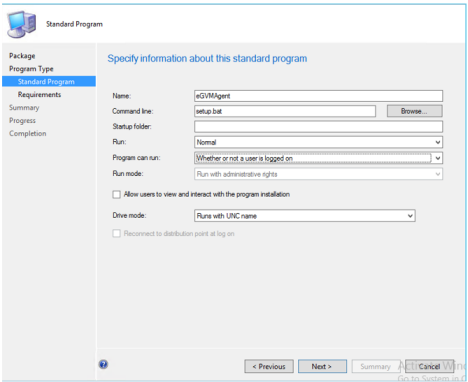
Task: Open the Run dropdown showing Normal
Action: [x=318, y=142]
